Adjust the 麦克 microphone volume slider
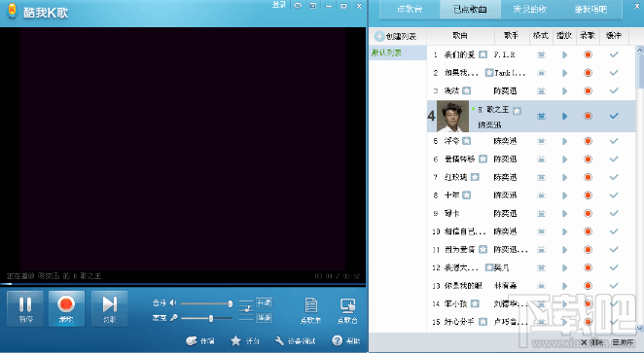 (206, 318)
